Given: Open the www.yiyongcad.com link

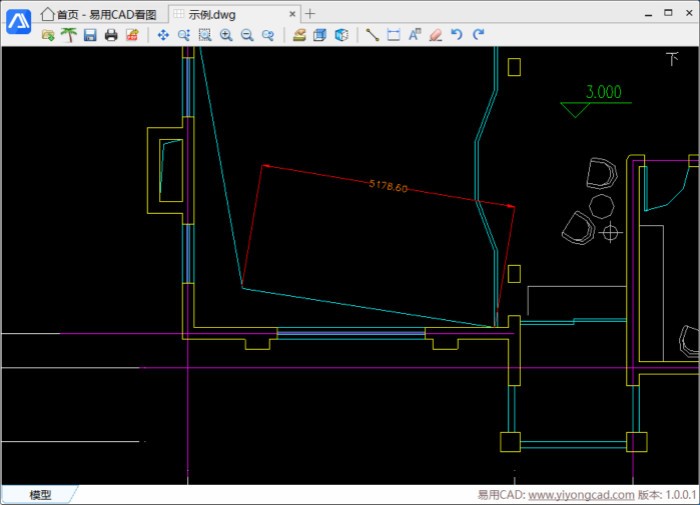Looking at the screenshot, I should [x=580, y=495].
